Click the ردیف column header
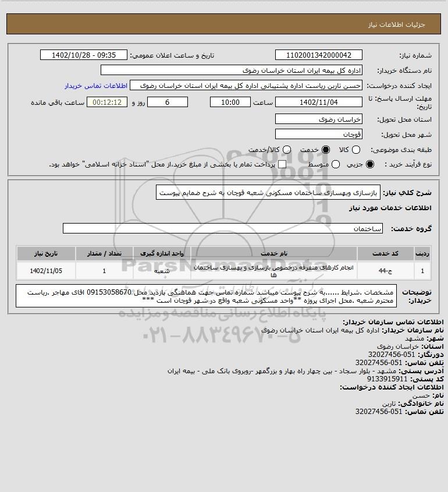 [x=422, y=253]
